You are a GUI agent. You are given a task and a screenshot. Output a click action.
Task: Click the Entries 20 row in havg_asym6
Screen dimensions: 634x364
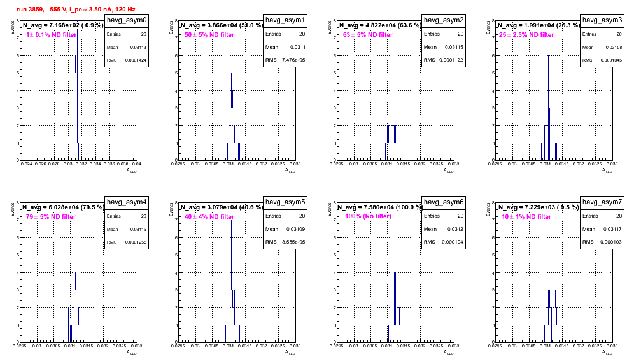coord(444,216)
